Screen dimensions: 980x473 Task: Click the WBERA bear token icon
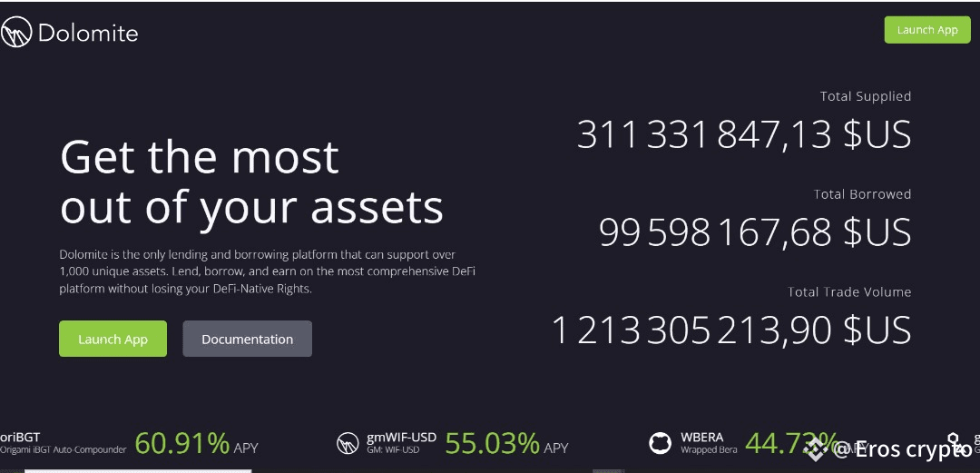click(x=660, y=443)
